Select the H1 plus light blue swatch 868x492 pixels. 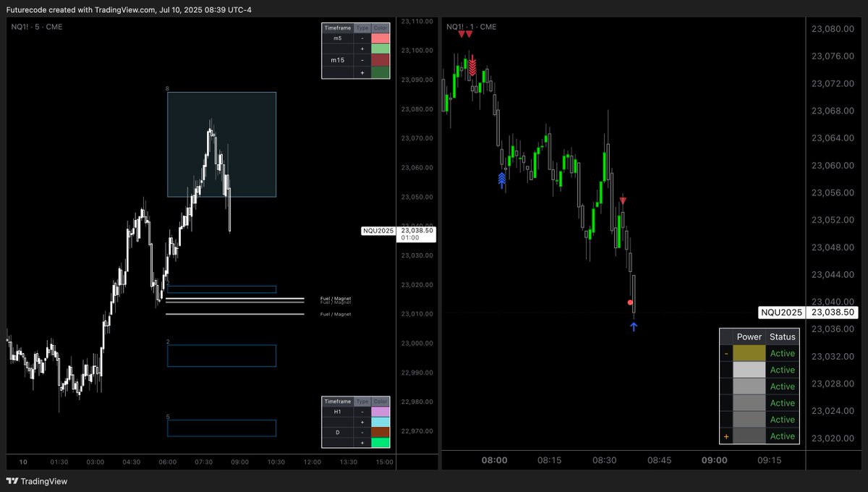[x=380, y=421]
